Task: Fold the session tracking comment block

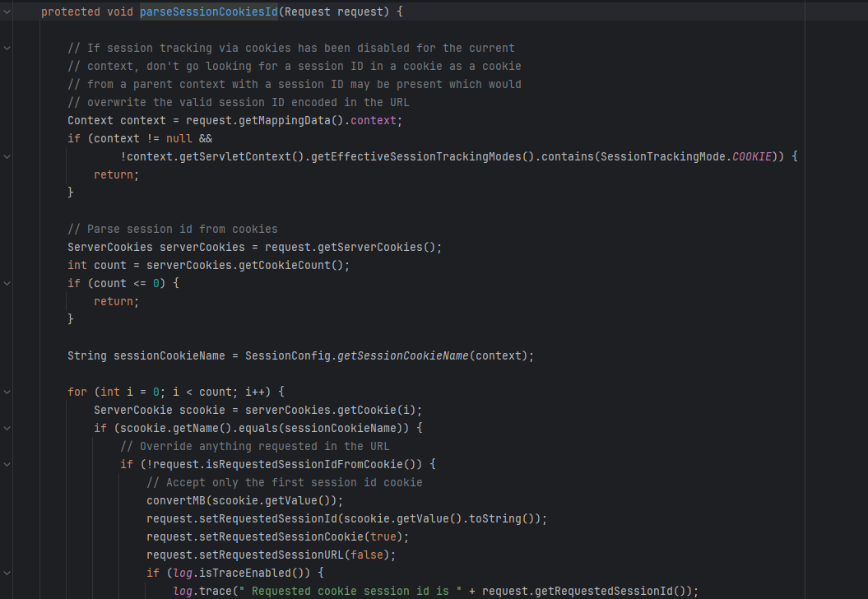Action: click(7, 49)
